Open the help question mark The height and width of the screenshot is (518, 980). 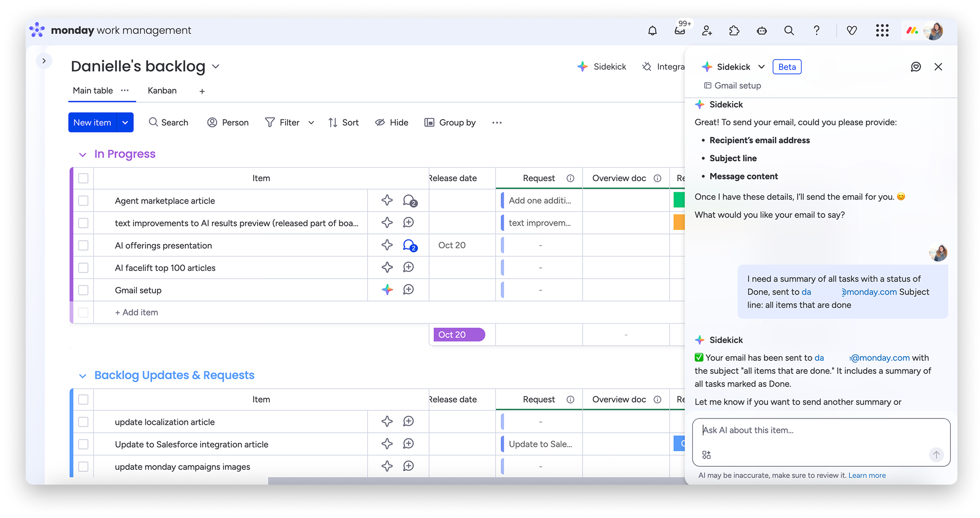pyautogui.click(x=816, y=31)
